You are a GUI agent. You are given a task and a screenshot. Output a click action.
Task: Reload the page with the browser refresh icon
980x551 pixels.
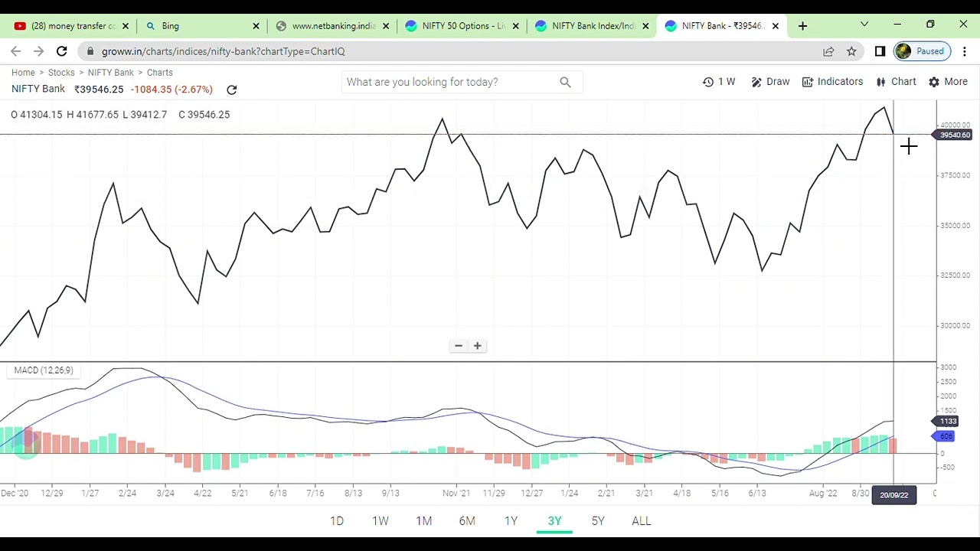(62, 51)
